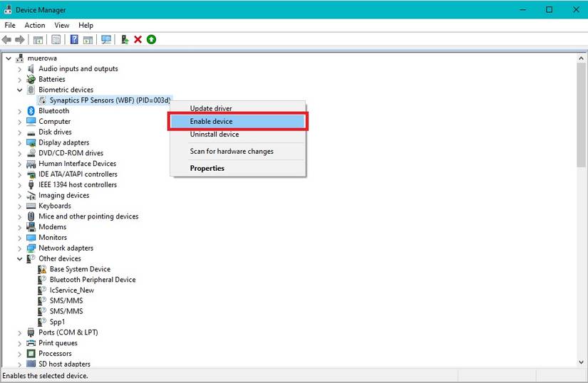Open the View menu
The width and height of the screenshot is (588, 383).
[61, 25]
